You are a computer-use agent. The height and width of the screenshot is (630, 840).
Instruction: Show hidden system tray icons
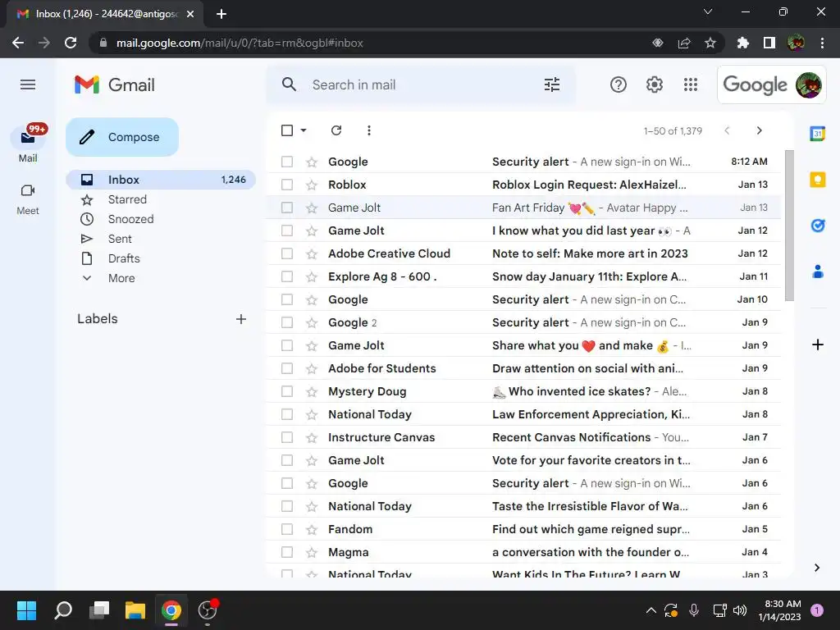(651, 610)
